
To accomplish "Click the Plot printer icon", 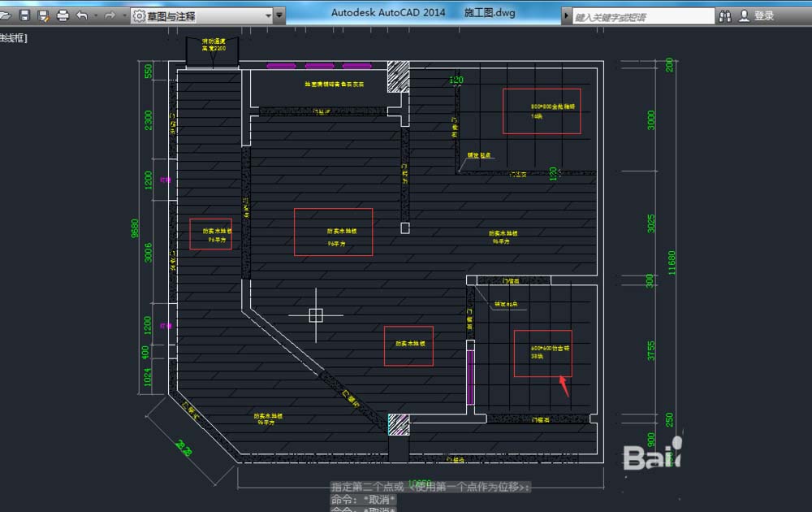I will 63,15.
